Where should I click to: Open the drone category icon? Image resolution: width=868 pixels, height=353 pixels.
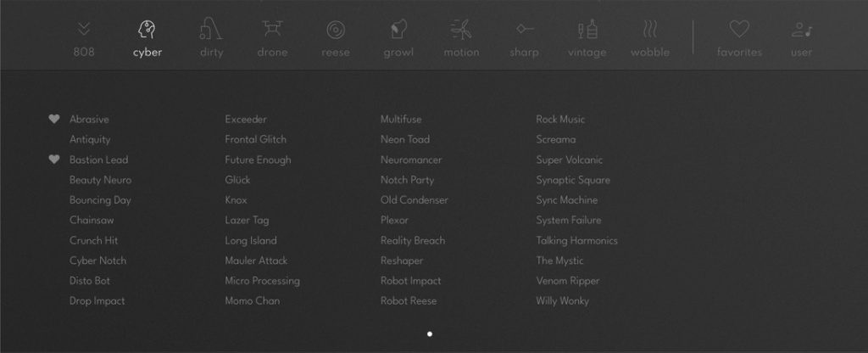coord(272,28)
